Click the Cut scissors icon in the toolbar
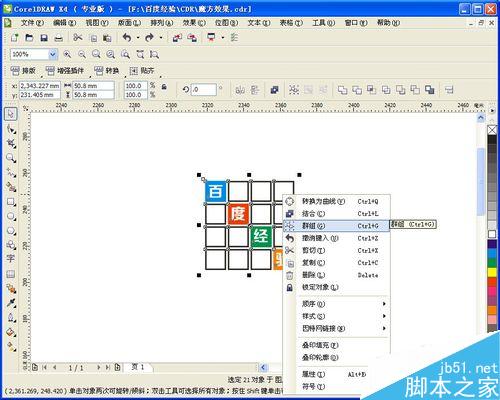Screen dimensions: 500x400 pyautogui.click(x=78, y=37)
